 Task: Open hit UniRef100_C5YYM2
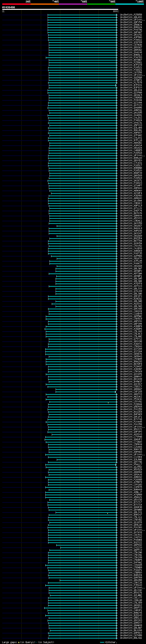pos(131,402)
